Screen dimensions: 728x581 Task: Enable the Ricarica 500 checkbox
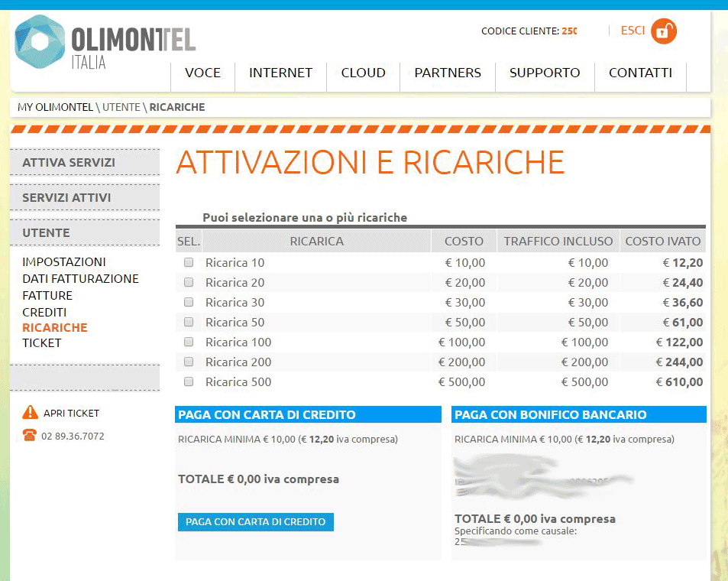tap(189, 381)
